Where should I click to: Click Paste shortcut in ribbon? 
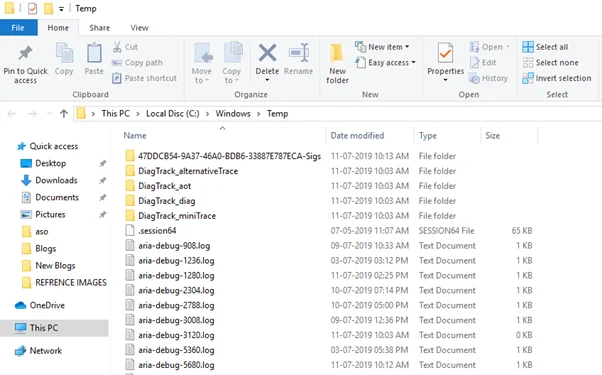pyautogui.click(x=144, y=78)
